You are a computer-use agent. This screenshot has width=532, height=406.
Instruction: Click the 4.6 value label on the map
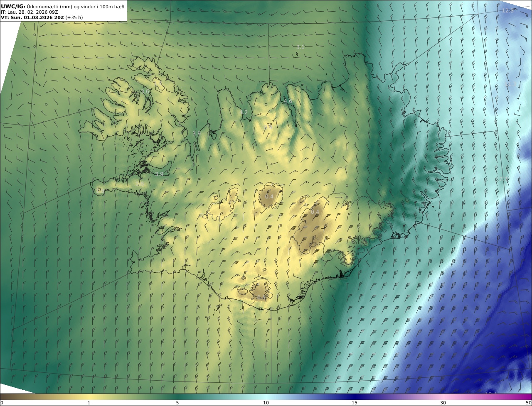[288, 101]
